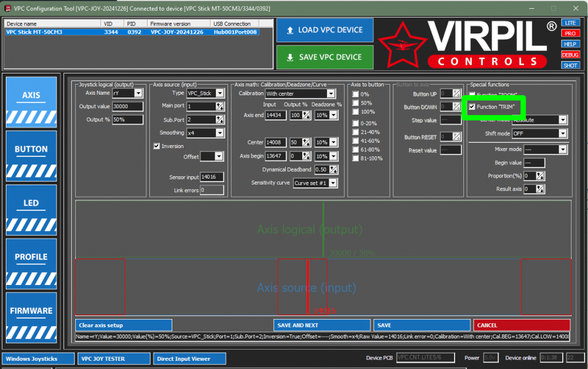
Task: Toggle the Function "TRIM" checkbox
Action: (x=472, y=107)
